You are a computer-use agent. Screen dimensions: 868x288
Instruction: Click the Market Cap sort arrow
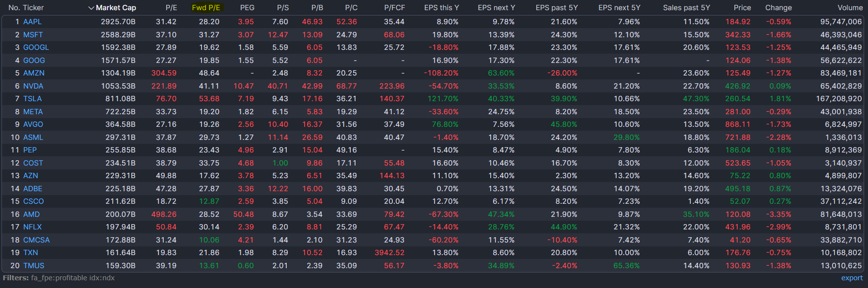(x=91, y=8)
